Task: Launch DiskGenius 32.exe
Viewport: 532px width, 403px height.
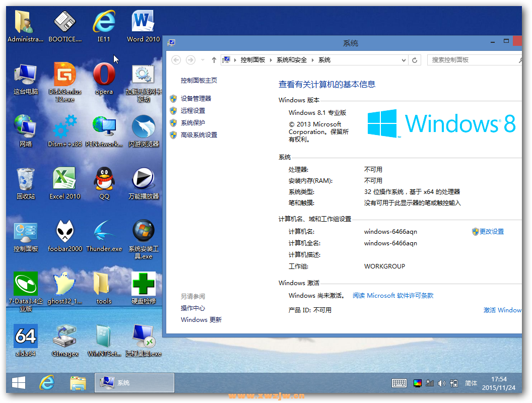Action: tap(65, 83)
